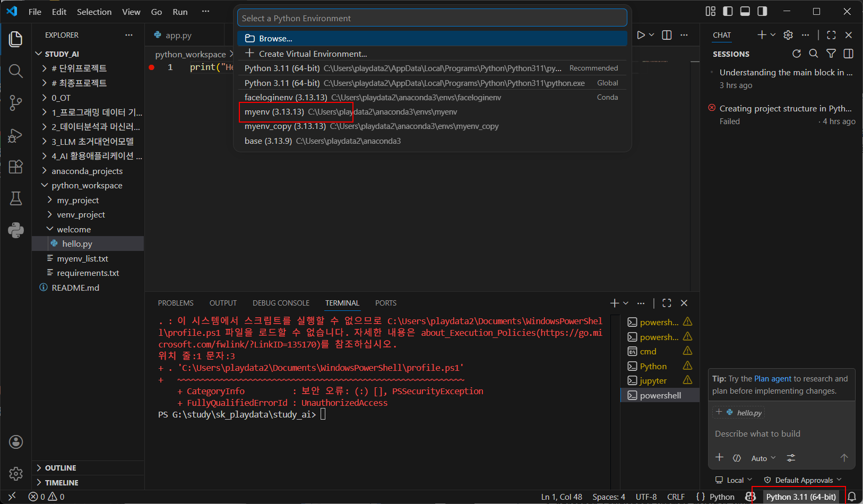Choose Create Virtual Environment option
Viewport: 863px width, 504px height.
tap(432, 54)
